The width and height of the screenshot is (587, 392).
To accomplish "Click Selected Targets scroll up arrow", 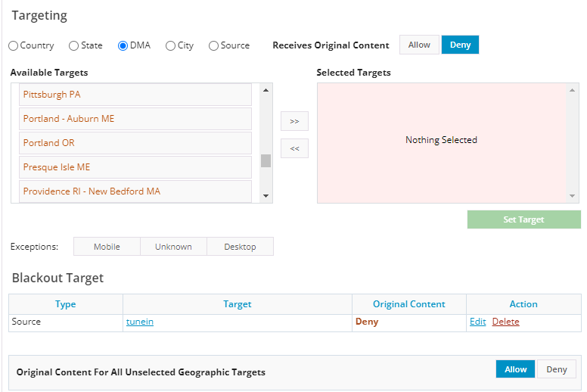I will pyautogui.click(x=573, y=90).
